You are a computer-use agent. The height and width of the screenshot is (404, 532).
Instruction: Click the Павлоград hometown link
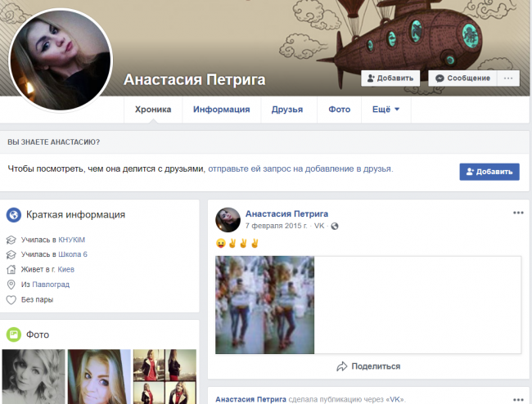click(x=51, y=285)
